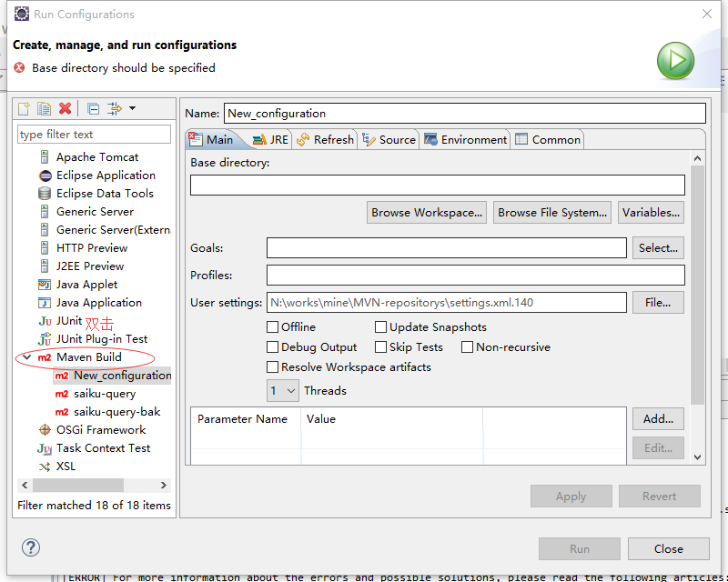Screen dimensions: 728x582
Task: Duplicate the selected launch configuration
Action: tap(44, 108)
